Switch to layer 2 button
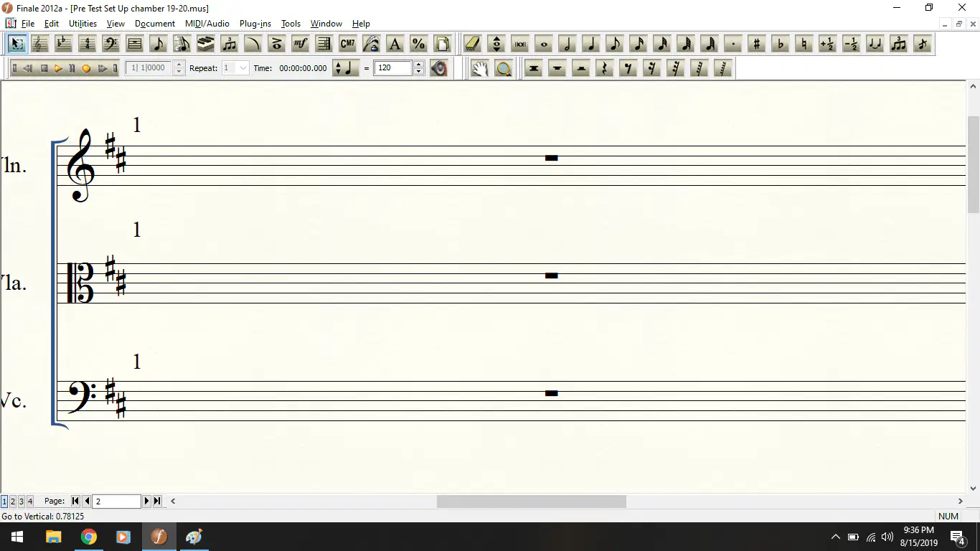Image resolution: width=980 pixels, height=551 pixels. (13, 501)
